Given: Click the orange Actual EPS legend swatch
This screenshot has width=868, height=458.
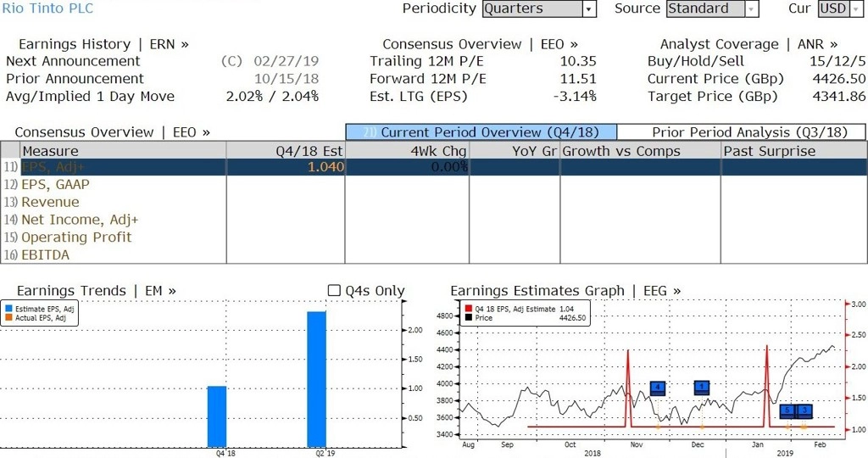Looking at the screenshot, I should point(8,318).
